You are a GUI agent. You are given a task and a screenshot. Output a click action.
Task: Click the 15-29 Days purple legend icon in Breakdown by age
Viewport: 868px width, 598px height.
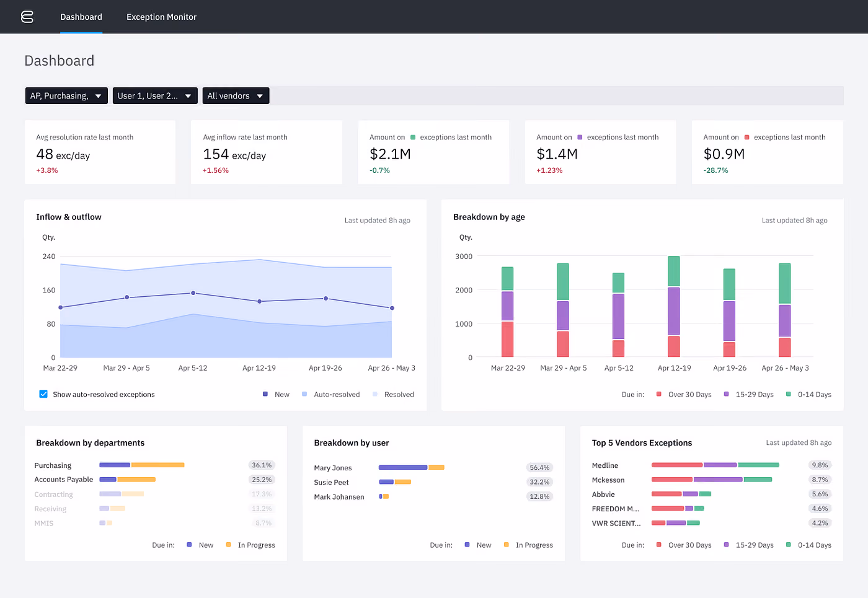click(x=726, y=394)
